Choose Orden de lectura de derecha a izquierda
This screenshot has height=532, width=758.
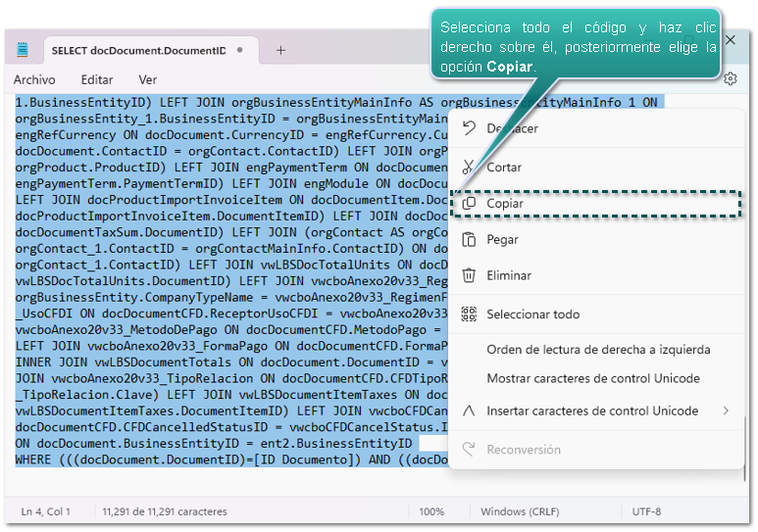point(598,350)
